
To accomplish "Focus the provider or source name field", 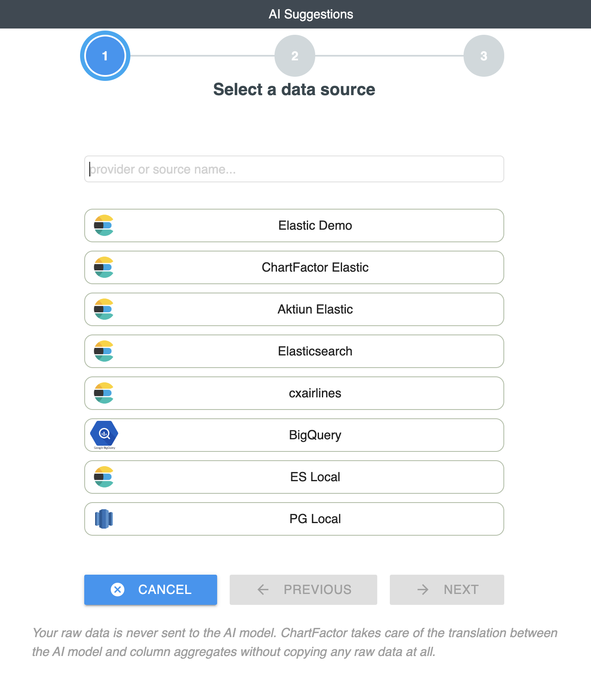I will pos(294,169).
